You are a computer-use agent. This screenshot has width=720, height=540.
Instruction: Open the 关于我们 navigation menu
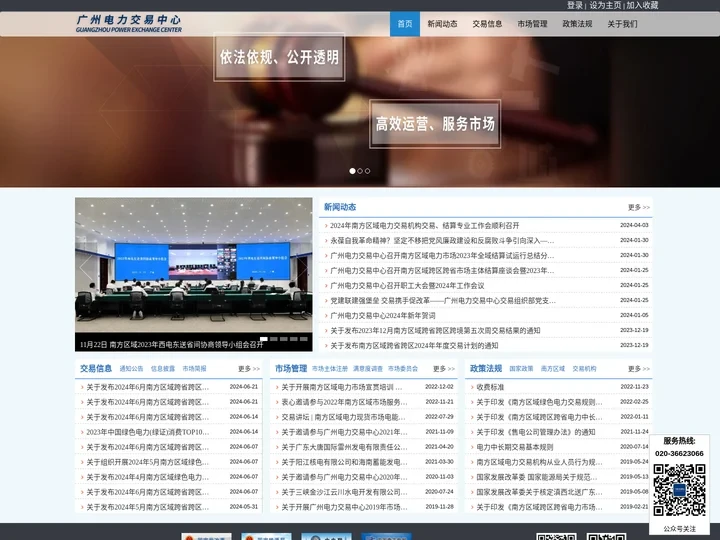tap(622, 24)
